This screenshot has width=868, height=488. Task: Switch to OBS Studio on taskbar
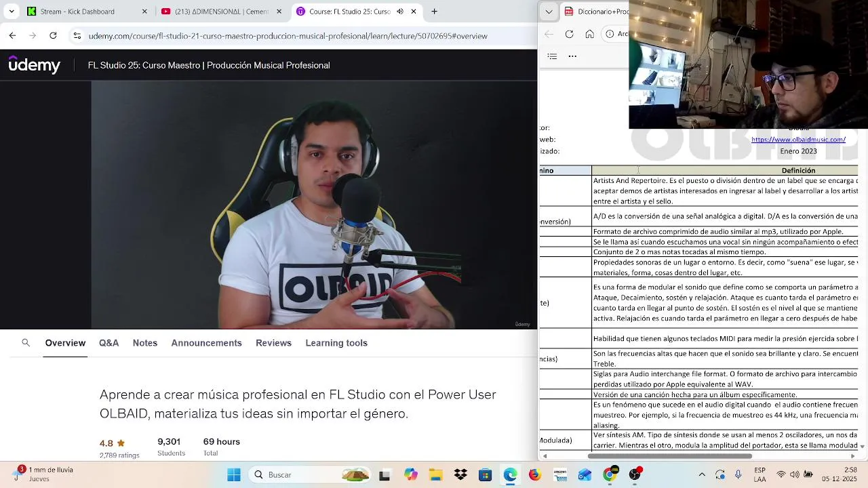(635, 475)
